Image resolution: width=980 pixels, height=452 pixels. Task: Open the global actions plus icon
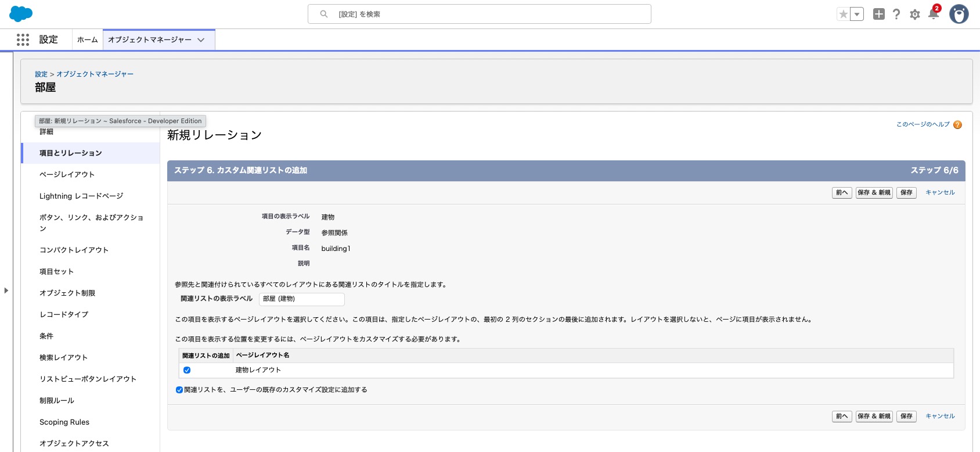click(879, 15)
